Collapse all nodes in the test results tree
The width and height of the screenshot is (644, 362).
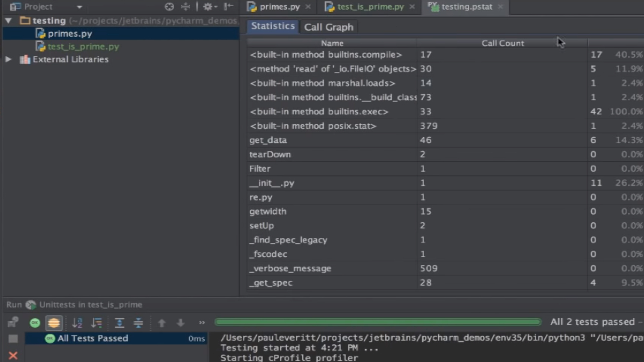[x=138, y=322]
